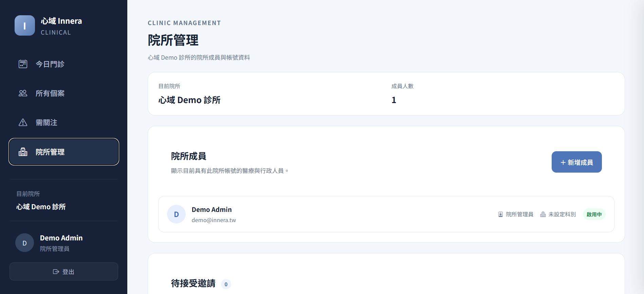Click demo@innera.tw email address
Screen dimensions: 644x294
(214, 220)
